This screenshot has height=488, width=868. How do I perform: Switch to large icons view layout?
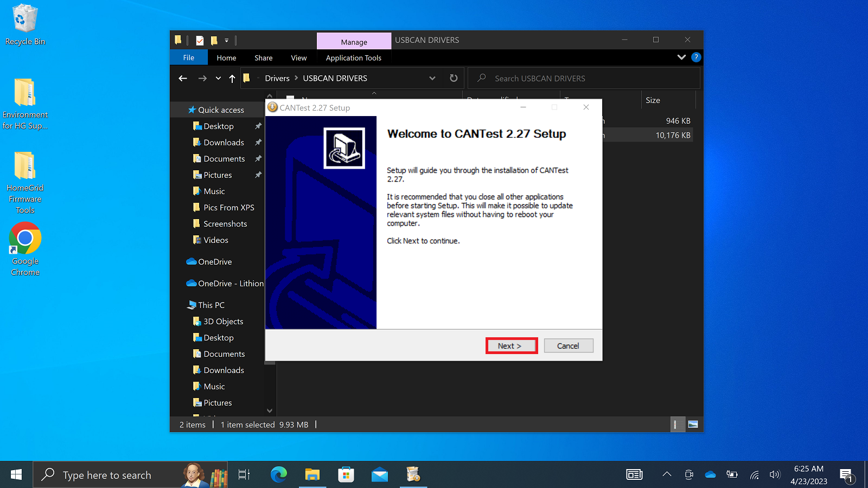click(693, 425)
